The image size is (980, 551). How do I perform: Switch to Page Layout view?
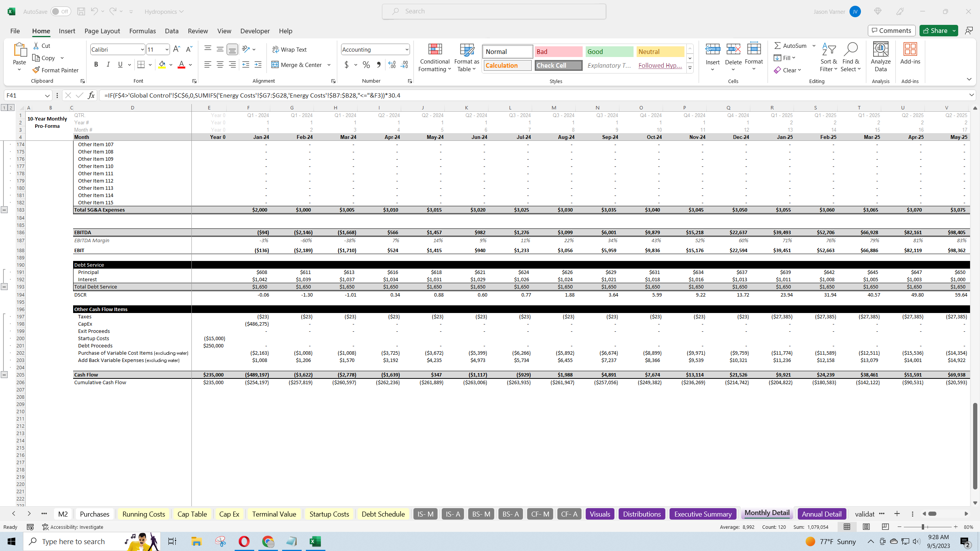tap(866, 527)
